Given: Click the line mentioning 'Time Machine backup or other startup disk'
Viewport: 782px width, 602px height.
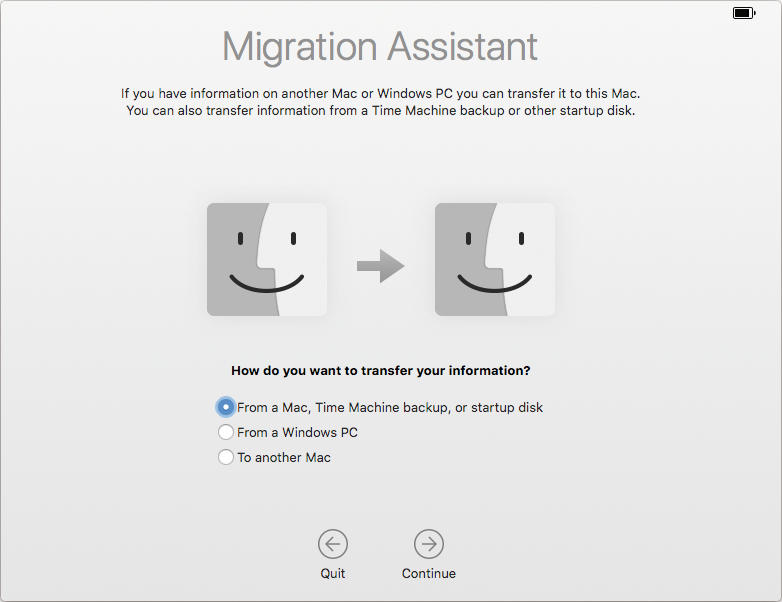Looking at the screenshot, I should click(x=381, y=110).
